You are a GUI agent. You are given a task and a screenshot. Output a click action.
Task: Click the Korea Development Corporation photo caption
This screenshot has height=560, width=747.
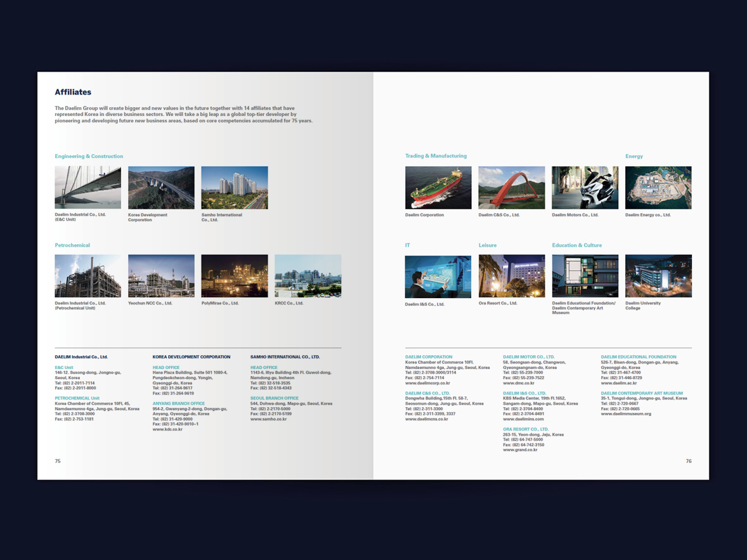pos(147,218)
